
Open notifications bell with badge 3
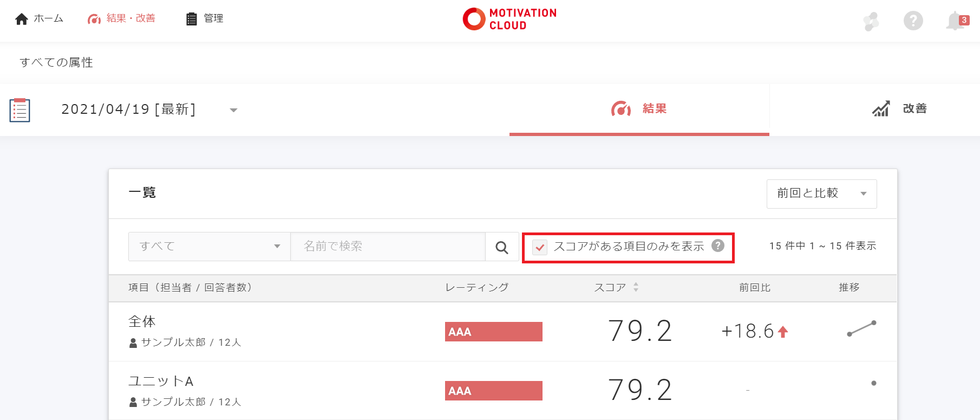coord(956,21)
